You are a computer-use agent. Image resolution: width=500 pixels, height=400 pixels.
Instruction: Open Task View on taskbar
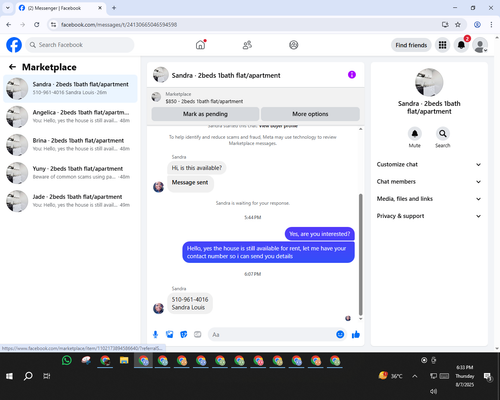(x=47, y=376)
